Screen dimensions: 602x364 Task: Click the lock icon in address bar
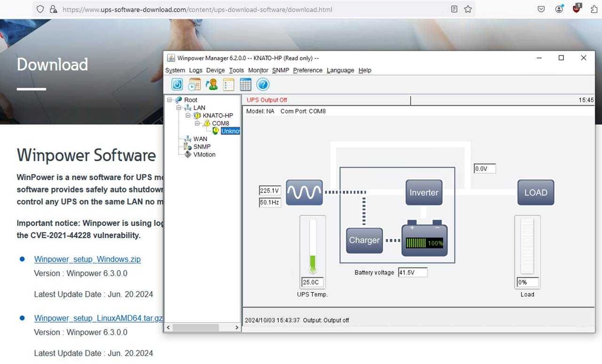click(x=53, y=9)
